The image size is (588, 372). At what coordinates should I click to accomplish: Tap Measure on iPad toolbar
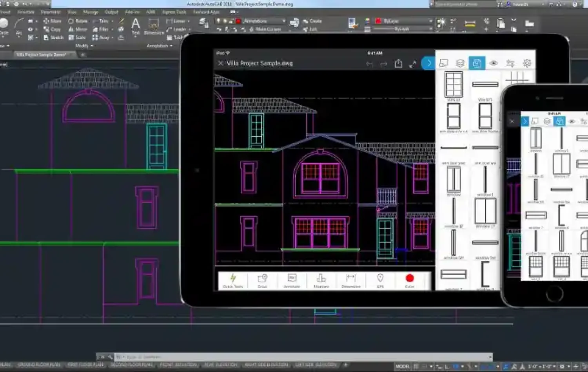[x=321, y=281]
